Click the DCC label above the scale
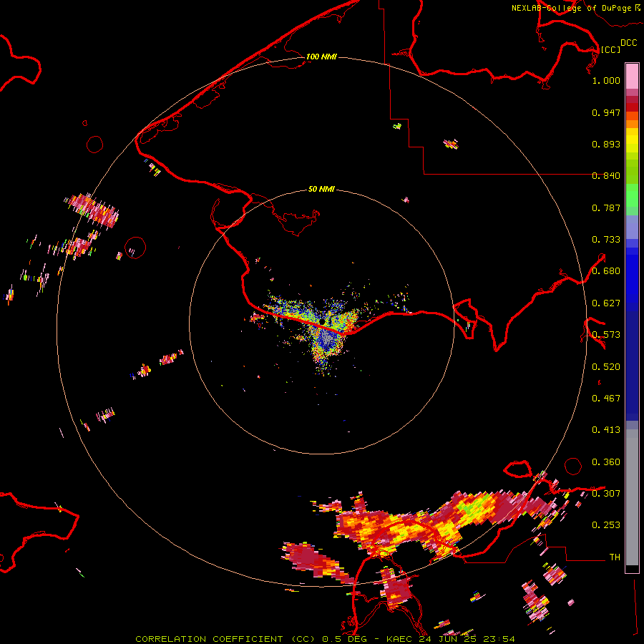Image resolution: width=644 pixels, height=644 pixels. 628,43
